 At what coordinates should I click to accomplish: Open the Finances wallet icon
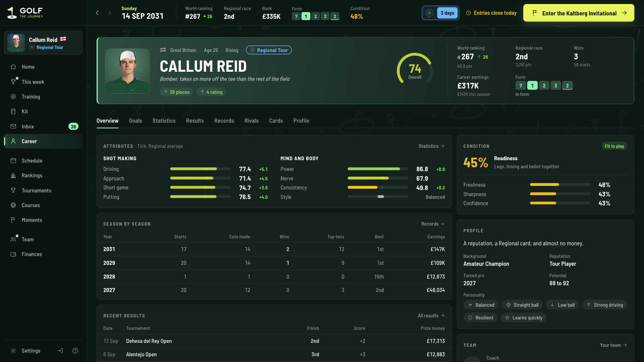tap(13, 254)
